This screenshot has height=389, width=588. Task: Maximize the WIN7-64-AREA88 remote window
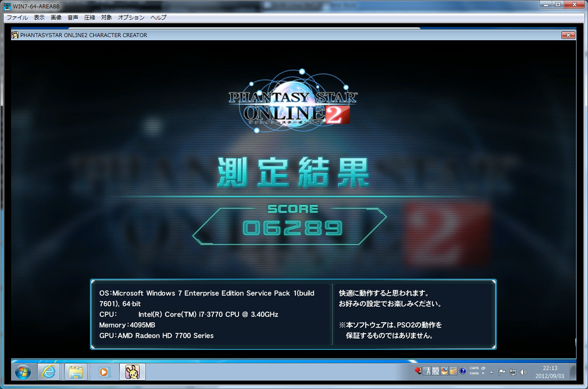(559, 5)
